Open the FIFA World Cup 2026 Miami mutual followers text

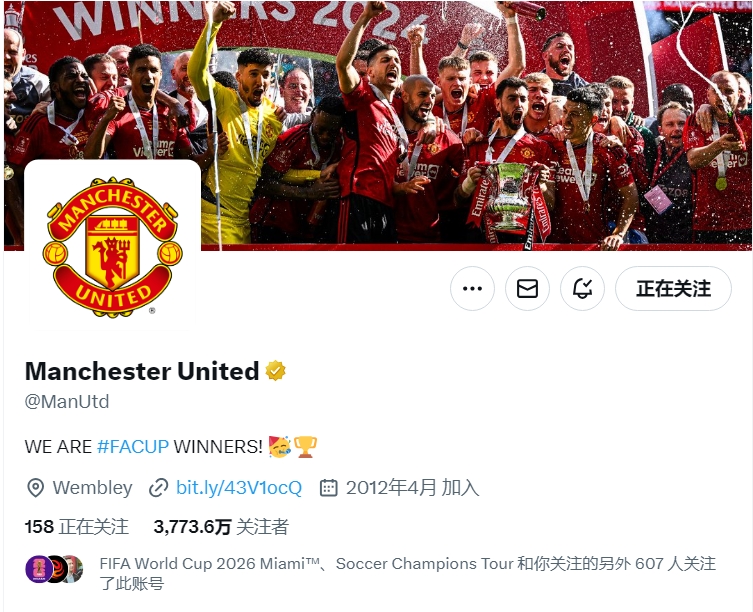point(407,573)
